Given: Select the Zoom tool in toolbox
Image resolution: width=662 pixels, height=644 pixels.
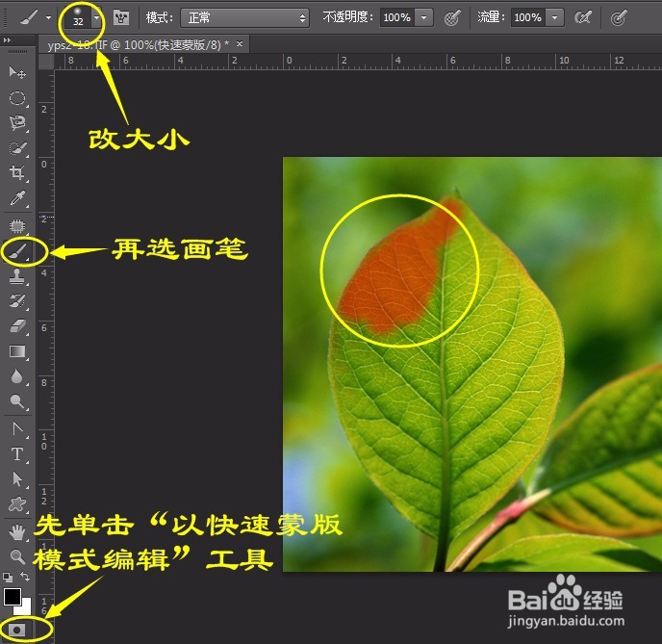Looking at the screenshot, I should click(x=17, y=557).
